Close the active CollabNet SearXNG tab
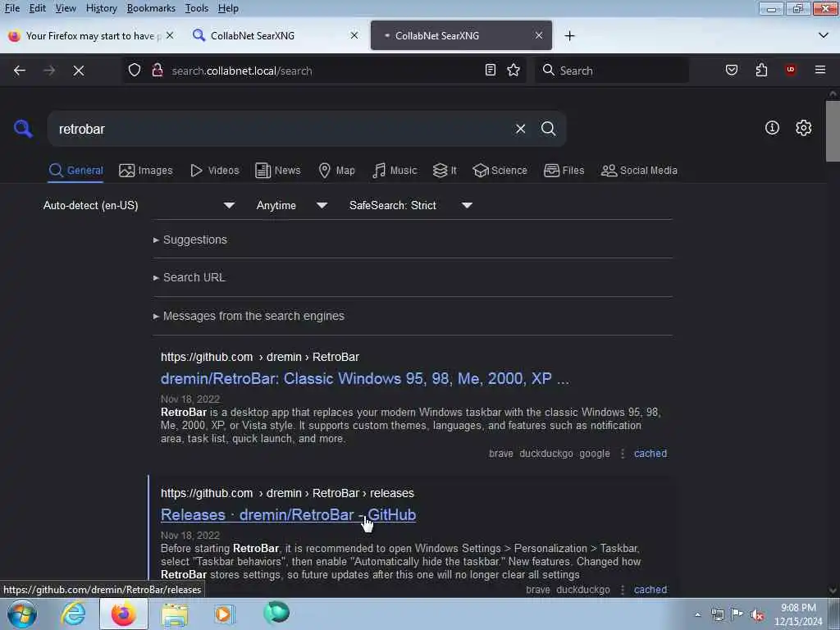 (x=539, y=35)
